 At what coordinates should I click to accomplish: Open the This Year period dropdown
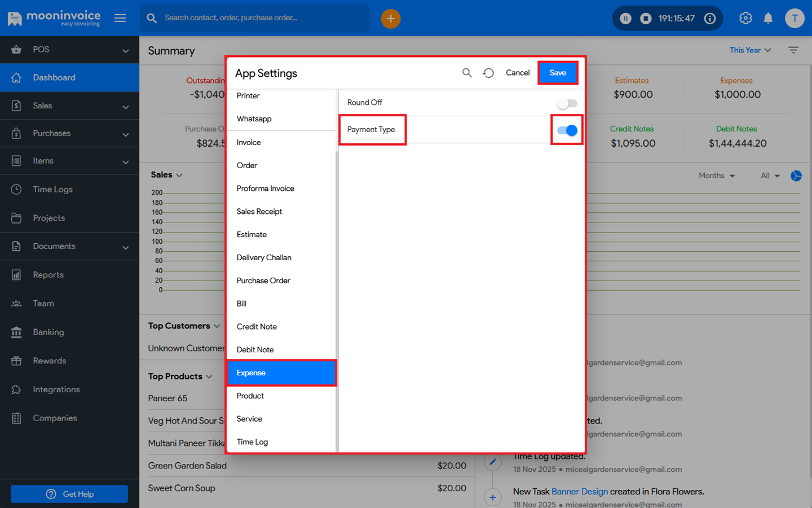(749, 50)
